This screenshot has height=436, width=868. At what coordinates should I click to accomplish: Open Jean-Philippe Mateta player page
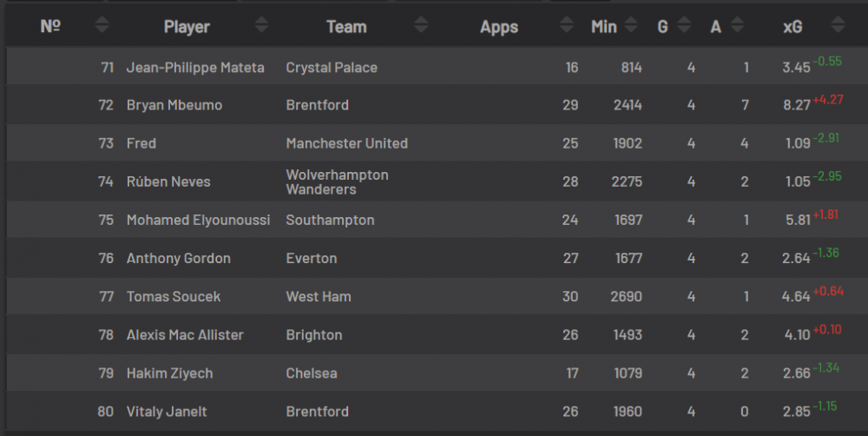point(195,67)
